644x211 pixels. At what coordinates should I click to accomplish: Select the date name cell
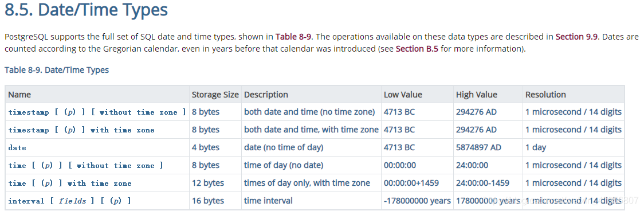click(97, 148)
